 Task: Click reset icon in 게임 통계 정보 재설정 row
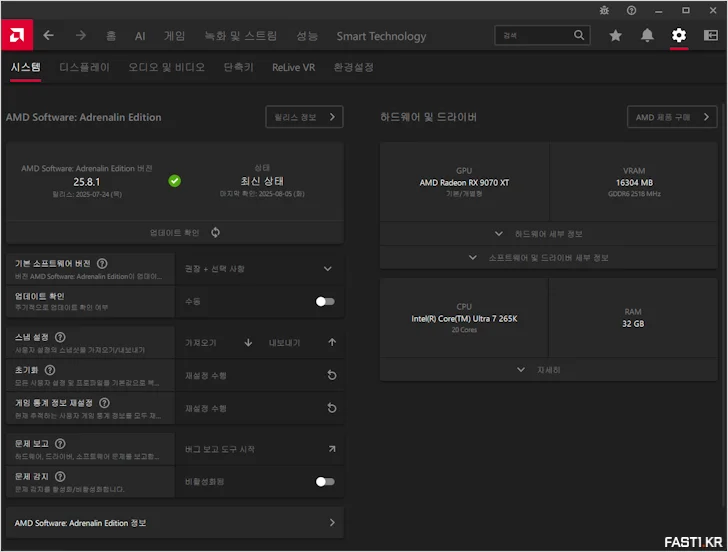click(x=332, y=408)
